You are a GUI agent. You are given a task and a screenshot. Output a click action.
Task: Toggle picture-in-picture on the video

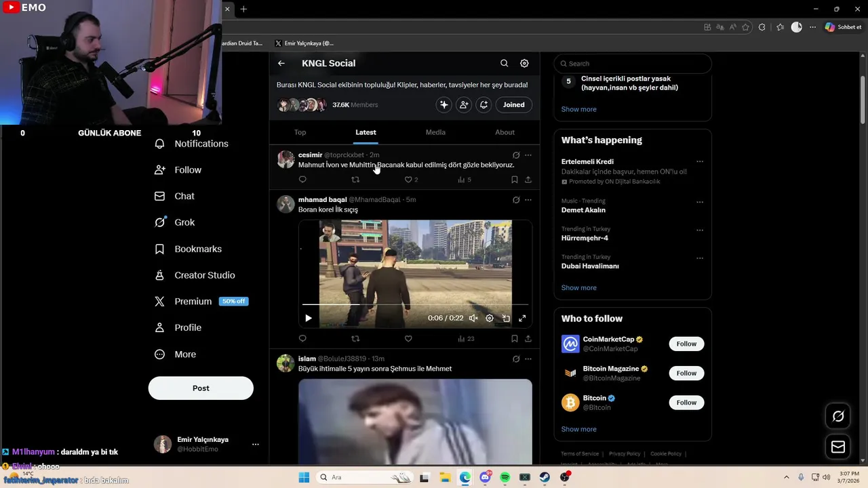pos(506,318)
